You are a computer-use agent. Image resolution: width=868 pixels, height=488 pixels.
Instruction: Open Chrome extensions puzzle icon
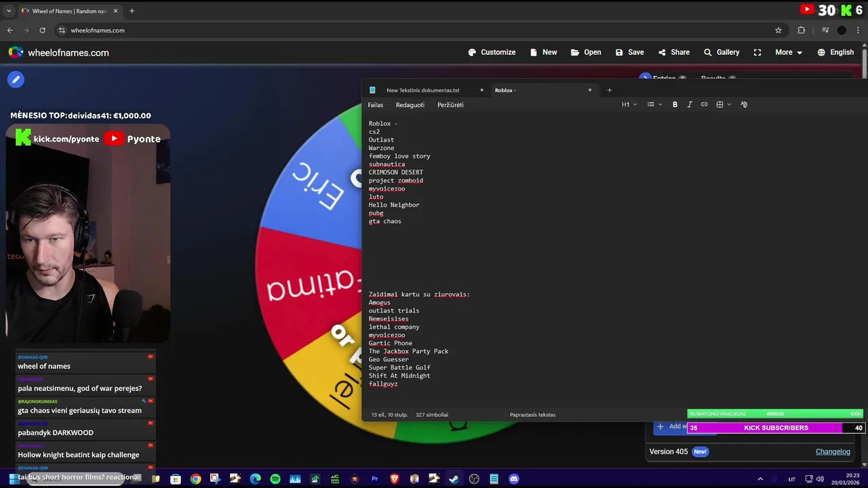coord(801,30)
